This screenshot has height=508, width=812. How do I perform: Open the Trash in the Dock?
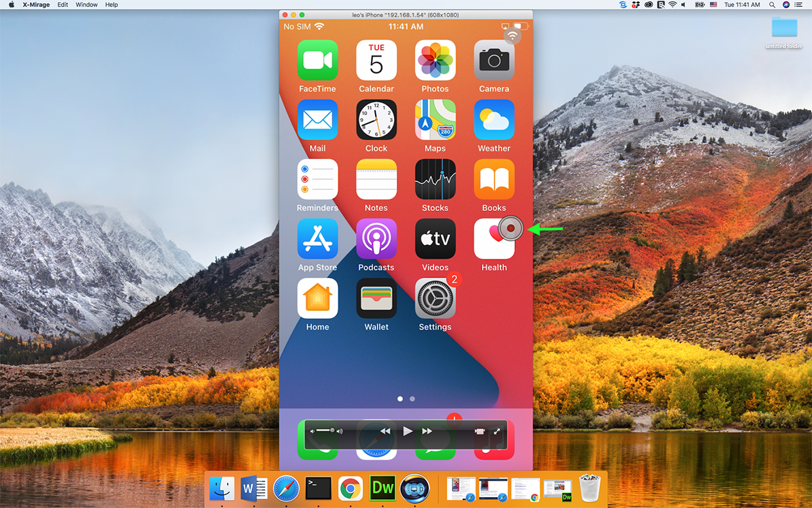[x=589, y=488]
